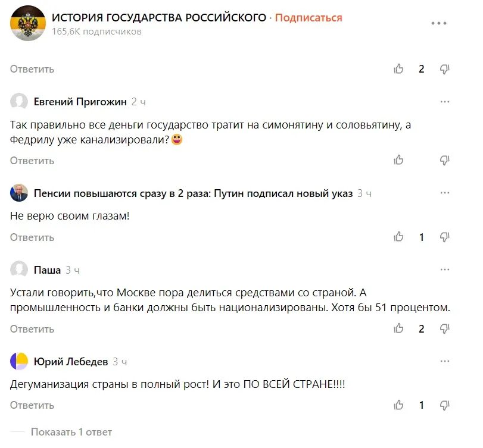This screenshot has width=483, height=448.
Task: Open more options for Евгений Пригожин's comment
Action: click(444, 102)
